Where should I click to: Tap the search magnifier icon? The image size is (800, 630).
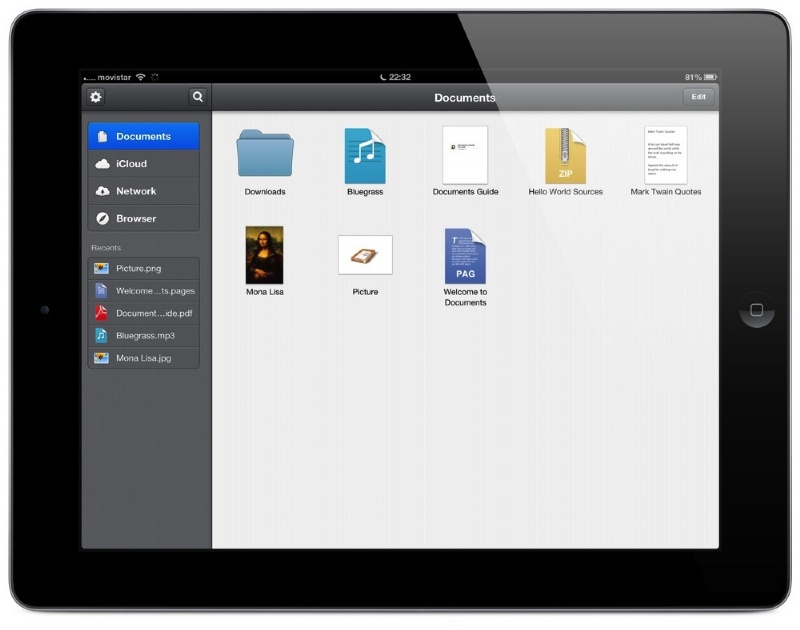coord(198,97)
